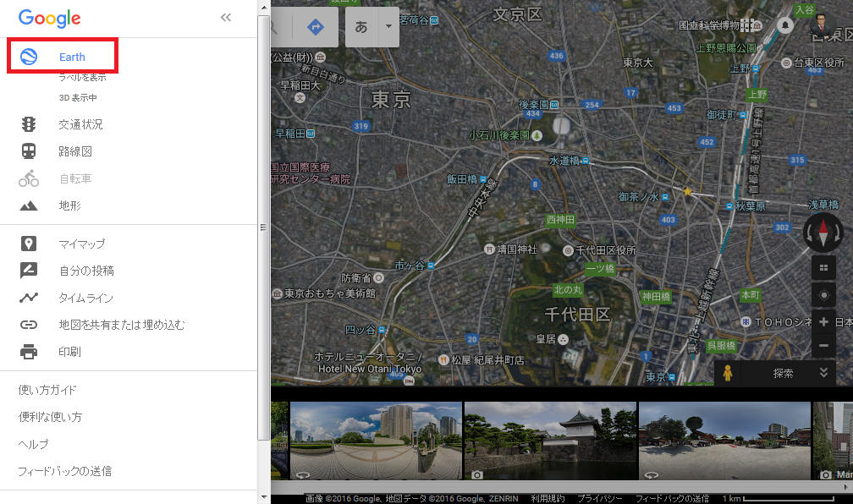Click the 1 km map scale

click(x=778, y=498)
